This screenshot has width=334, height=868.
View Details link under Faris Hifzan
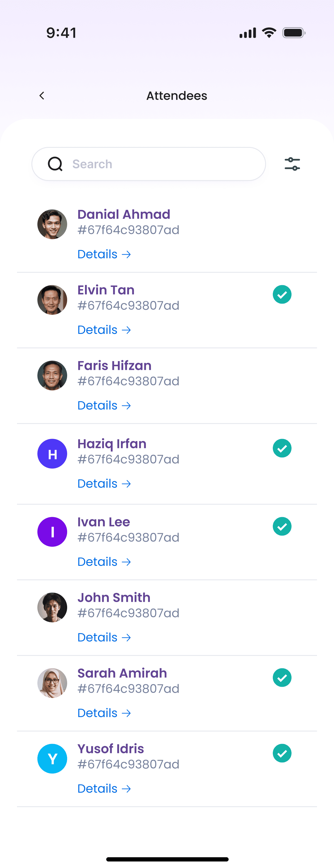pyautogui.click(x=104, y=405)
